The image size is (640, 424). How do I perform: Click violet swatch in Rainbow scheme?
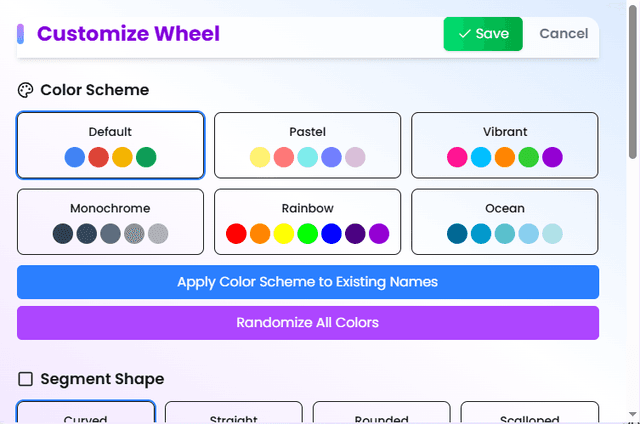pyautogui.click(x=379, y=233)
